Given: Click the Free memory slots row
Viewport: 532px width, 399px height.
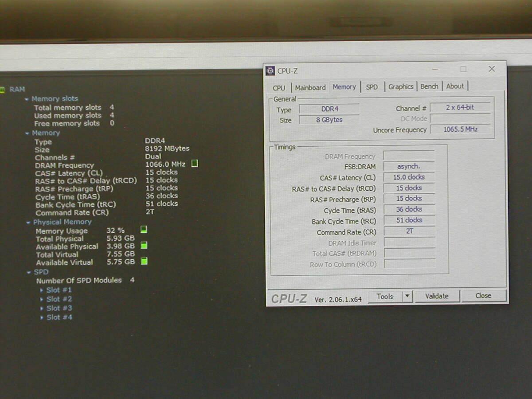Looking at the screenshot, I should pyautogui.click(x=74, y=123).
